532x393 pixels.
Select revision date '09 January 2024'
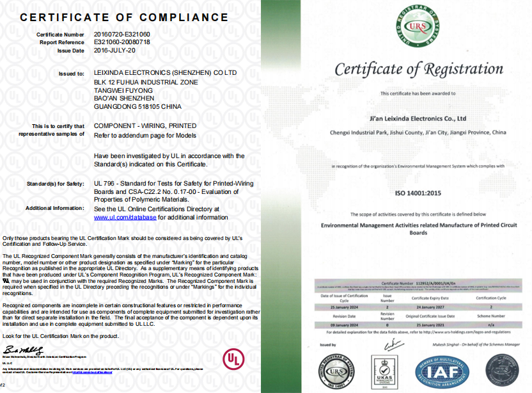tap(344, 325)
